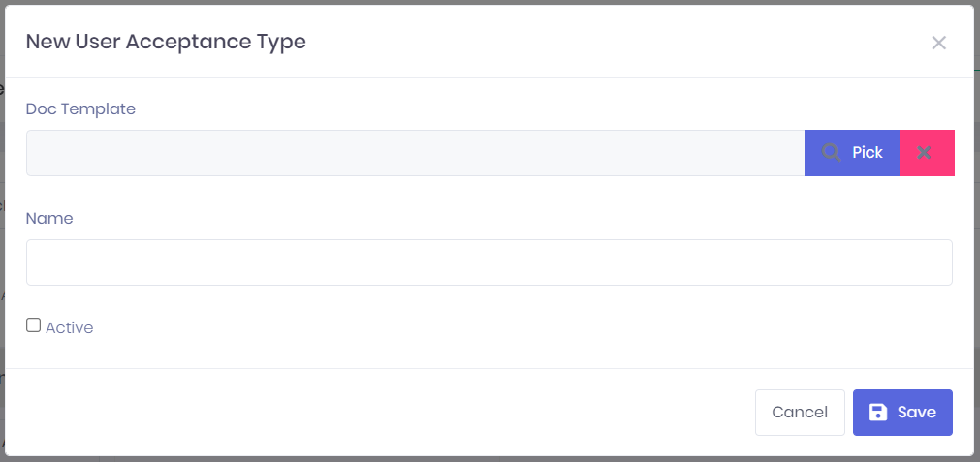Enable the Active checkbox
Viewport: 980px width, 462px height.
[34, 325]
